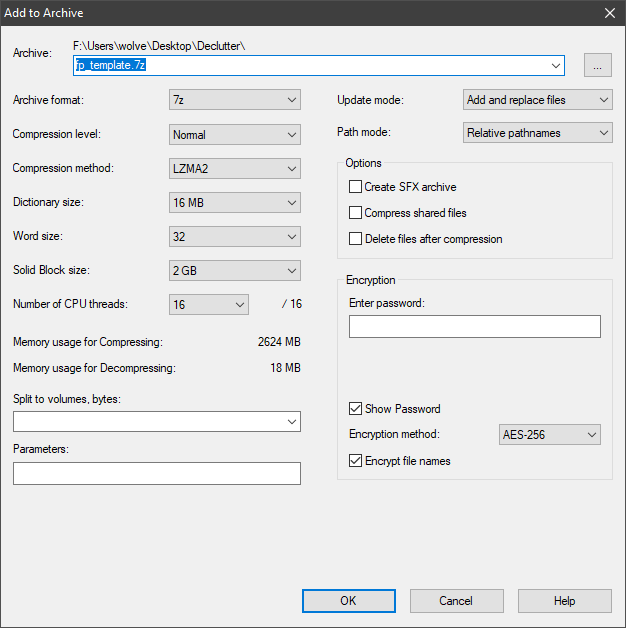Open the Help button
The image size is (626, 628).
[x=564, y=601]
